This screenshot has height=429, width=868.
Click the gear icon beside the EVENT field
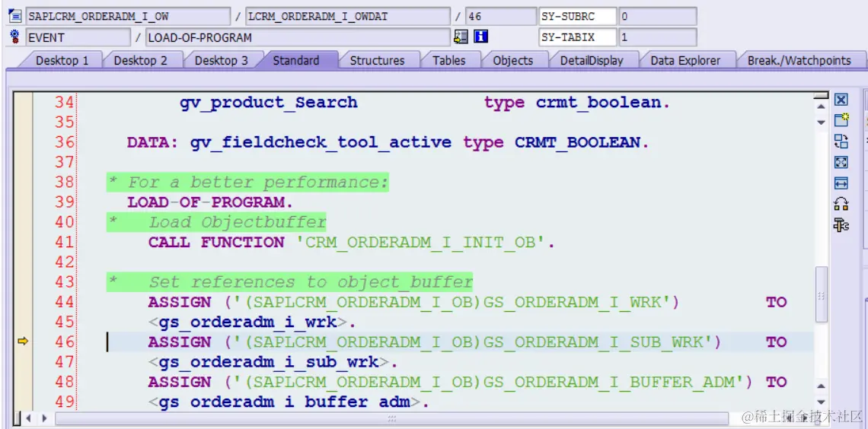[15, 37]
